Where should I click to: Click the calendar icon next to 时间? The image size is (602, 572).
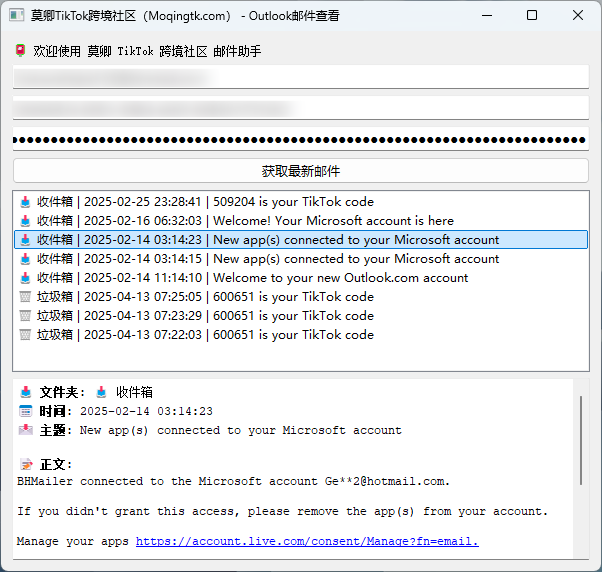[x=26, y=411]
